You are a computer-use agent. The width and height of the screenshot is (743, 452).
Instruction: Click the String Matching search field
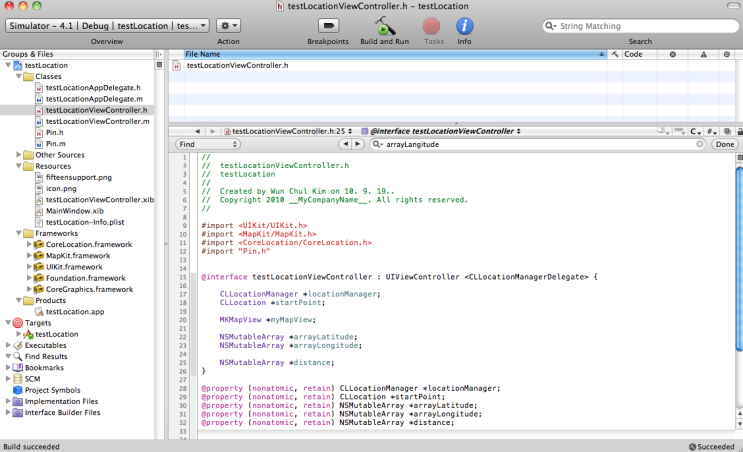click(640, 26)
